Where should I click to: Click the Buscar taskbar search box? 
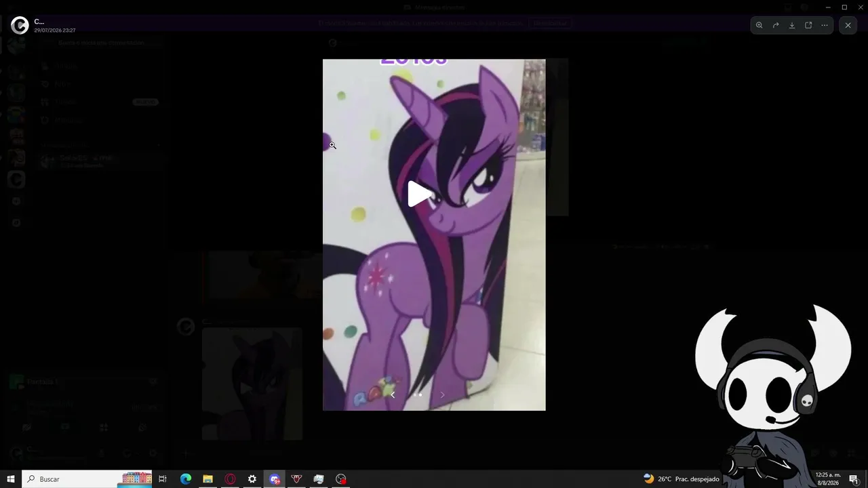click(x=88, y=479)
